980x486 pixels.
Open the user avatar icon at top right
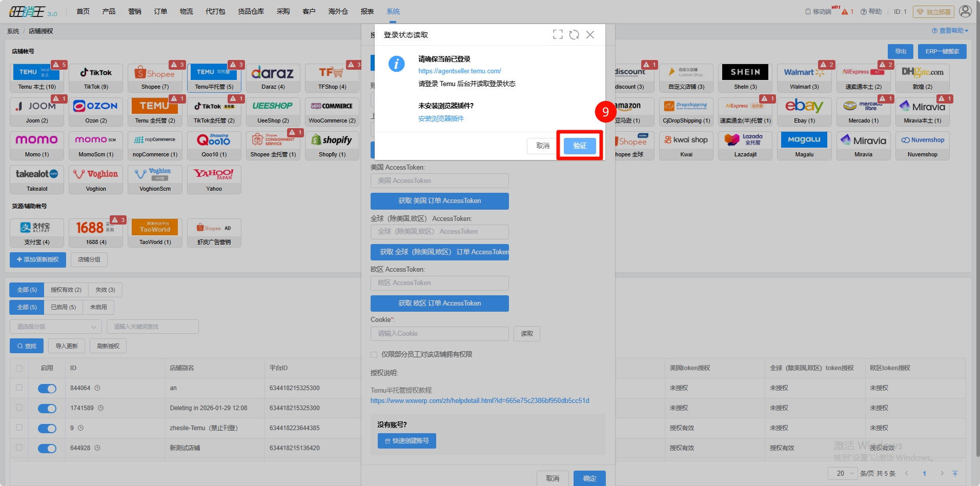click(x=965, y=11)
